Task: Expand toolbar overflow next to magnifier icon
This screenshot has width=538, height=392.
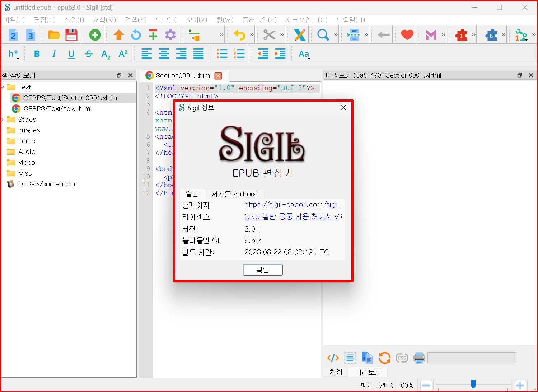Action: 336,35
